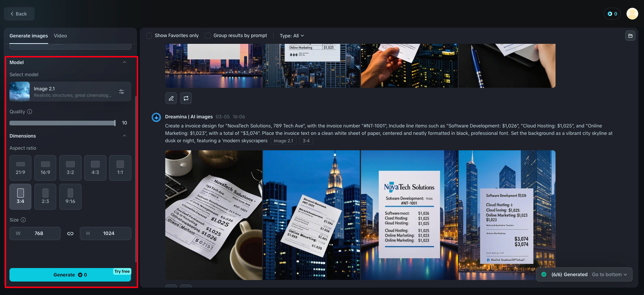This screenshot has height=295, width=644.
Task: Toggle Group results by prompt checkbox
Action: click(208, 36)
